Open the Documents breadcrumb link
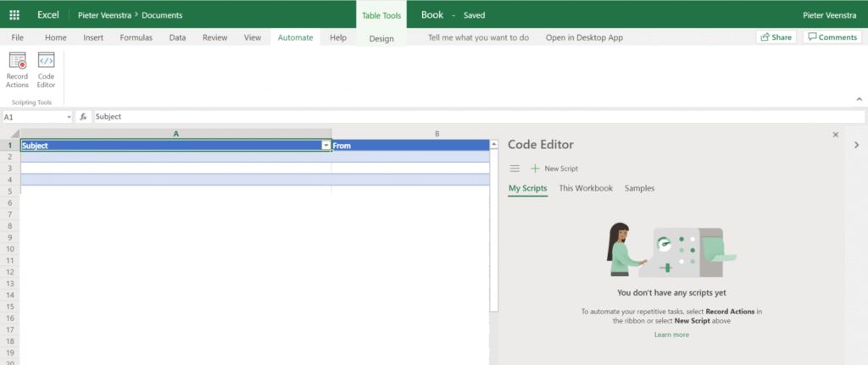 coord(162,15)
